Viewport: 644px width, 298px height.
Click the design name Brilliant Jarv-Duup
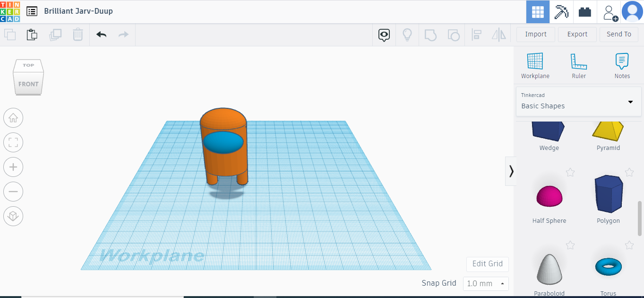(78, 11)
